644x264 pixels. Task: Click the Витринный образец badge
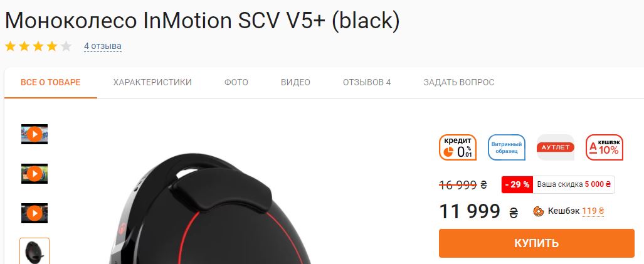(x=507, y=147)
